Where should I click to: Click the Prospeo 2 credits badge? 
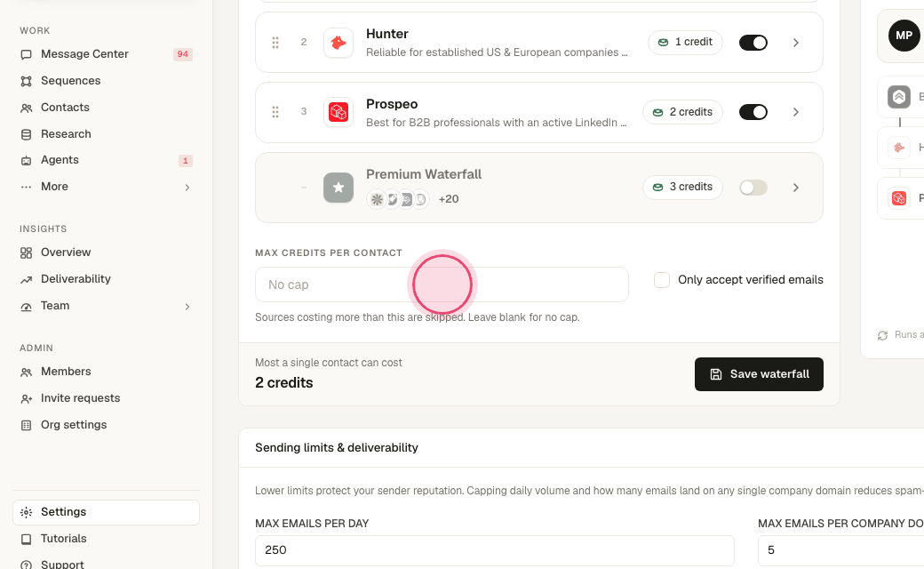(x=682, y=112)
